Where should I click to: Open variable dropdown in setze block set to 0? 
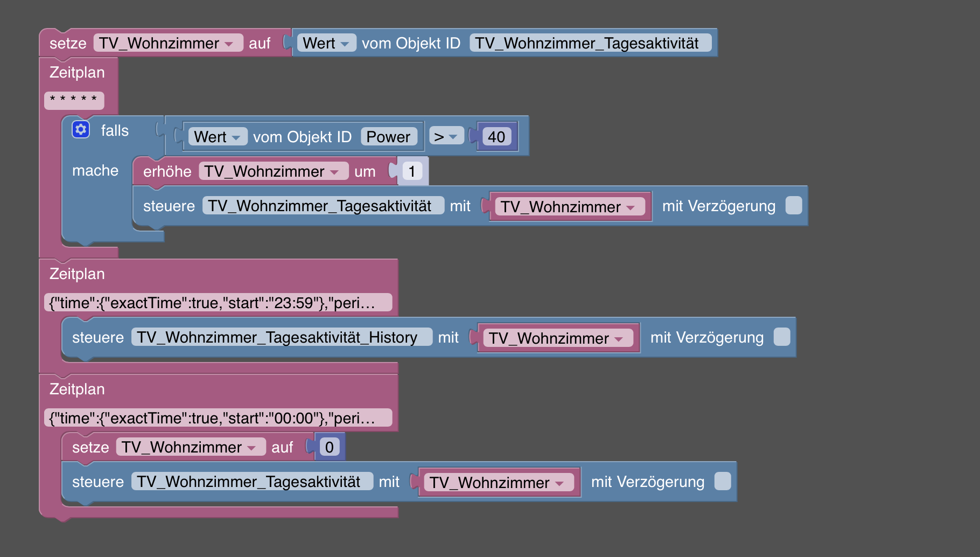(191, 447)
